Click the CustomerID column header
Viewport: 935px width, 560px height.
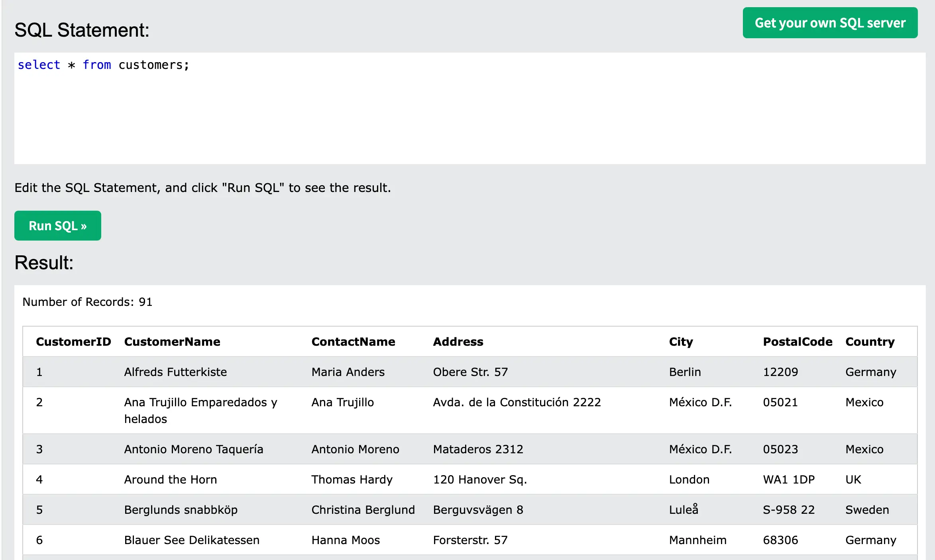tap(73, 342)
